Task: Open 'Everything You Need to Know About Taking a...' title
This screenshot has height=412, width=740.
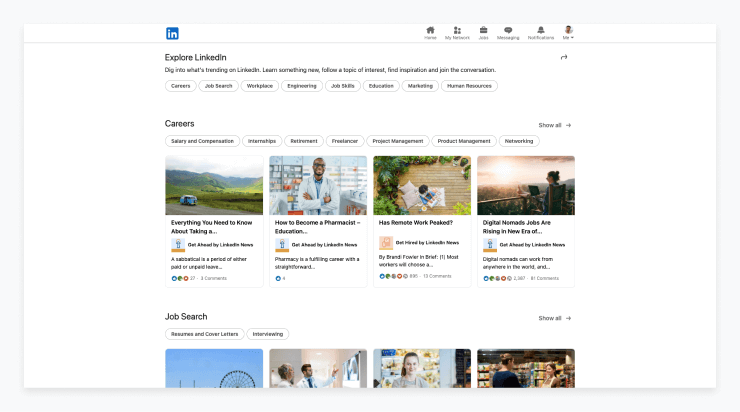Action: (211, 227)
